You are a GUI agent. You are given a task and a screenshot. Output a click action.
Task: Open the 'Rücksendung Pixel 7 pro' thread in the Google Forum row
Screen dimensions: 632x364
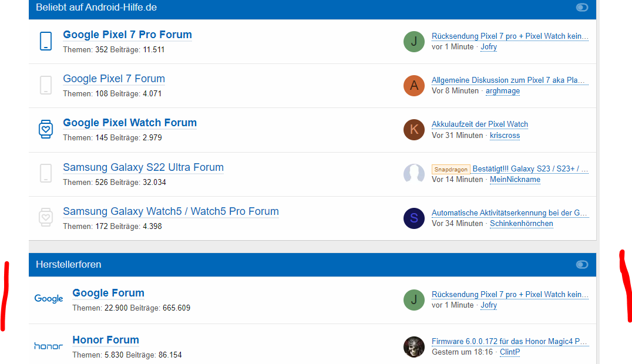[510, 294]
